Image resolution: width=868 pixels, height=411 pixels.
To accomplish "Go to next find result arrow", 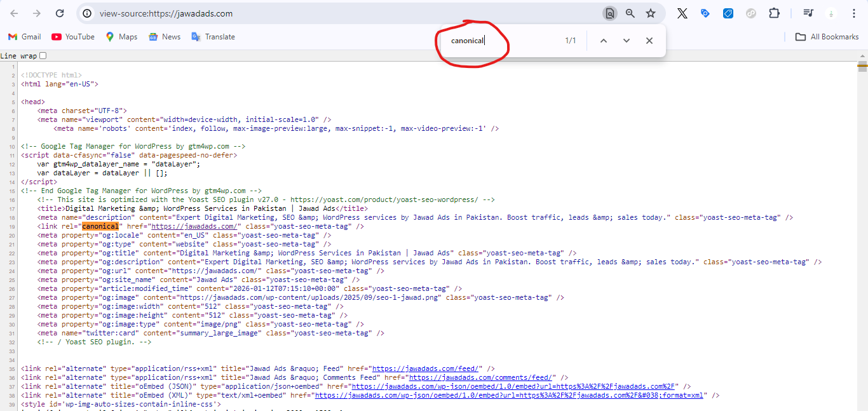I will pyautogui.click(x=626, y=41).
